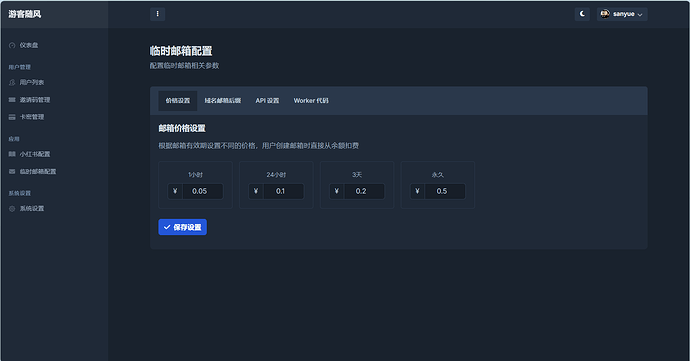The image size is (690, 361).
Task: Click the three-dot menu icon in header
Action: click(158, 14)
